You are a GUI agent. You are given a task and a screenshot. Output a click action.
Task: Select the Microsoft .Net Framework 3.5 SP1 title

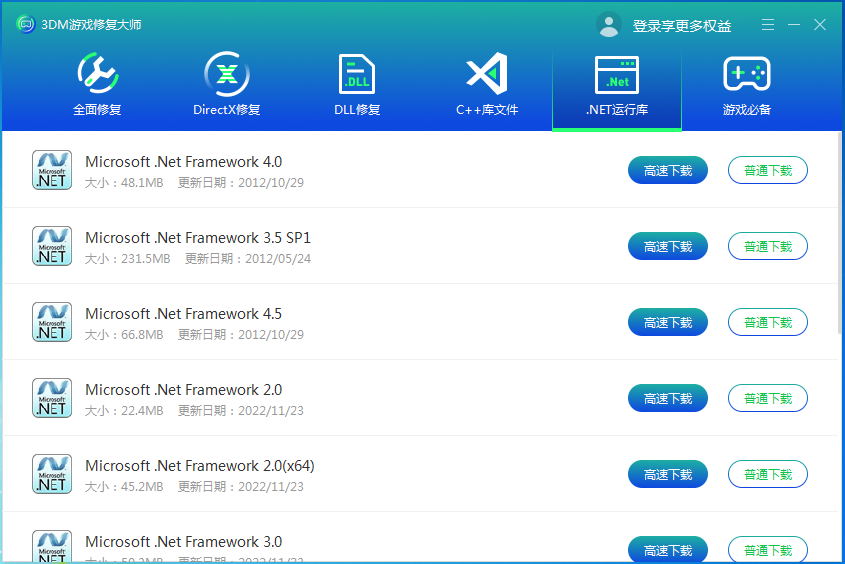coord(198,238)
